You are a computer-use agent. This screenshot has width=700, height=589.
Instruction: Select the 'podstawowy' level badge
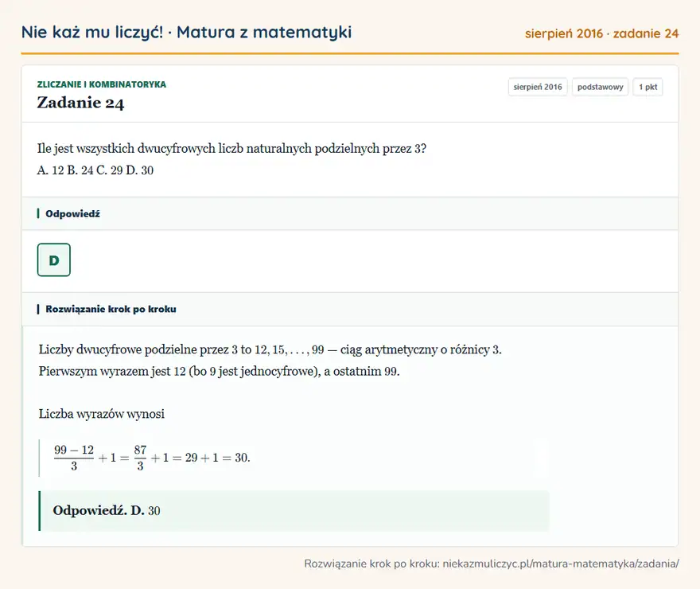[600, 87]
